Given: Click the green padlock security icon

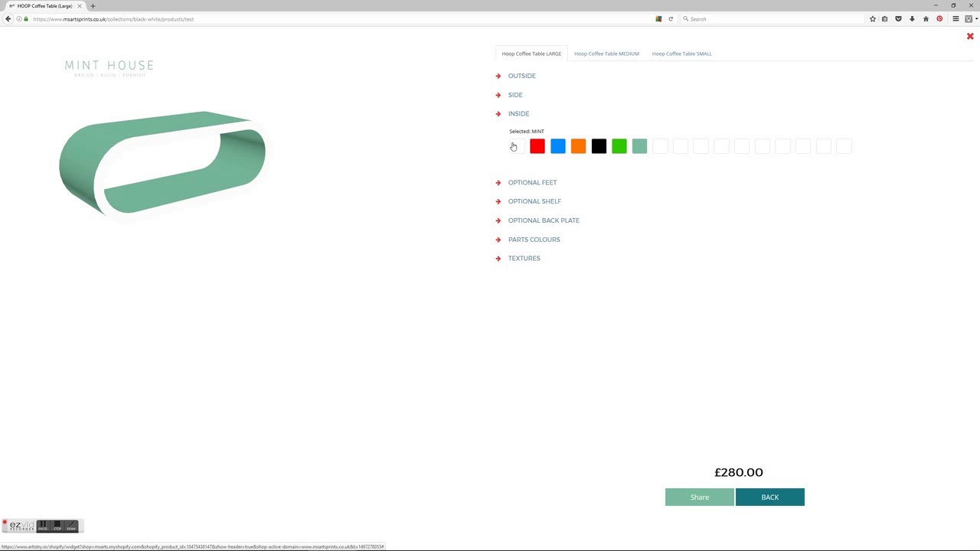Looking at the screenshot, I should click(26, 18).
